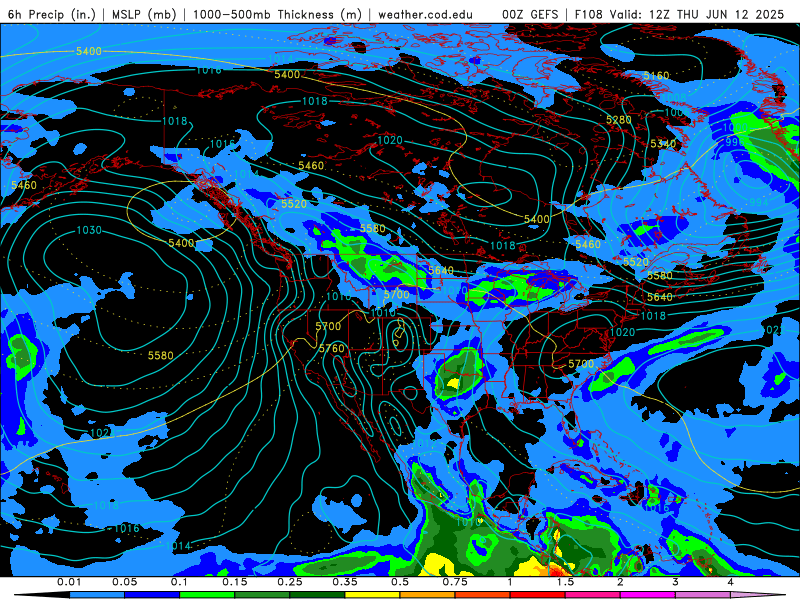800x600 pixels.
Task: Click the 0.75 value on precipitation scale
Action: pyautogui.click(x=455, y=582)
